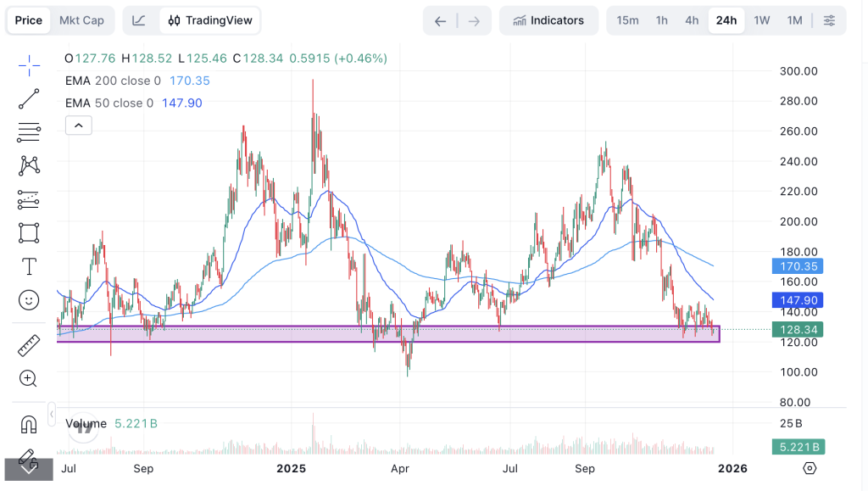Collapse the indicator legend chevron
868x491 pixels.
click(x=78, y=126)
